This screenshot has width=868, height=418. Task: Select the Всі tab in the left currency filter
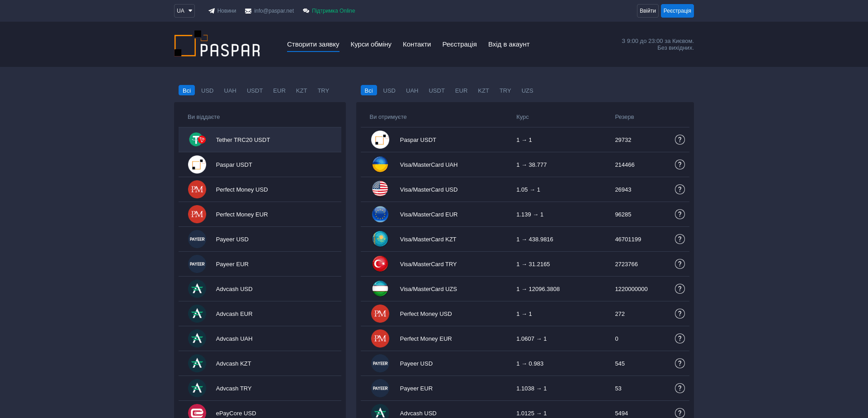point(187,90)
